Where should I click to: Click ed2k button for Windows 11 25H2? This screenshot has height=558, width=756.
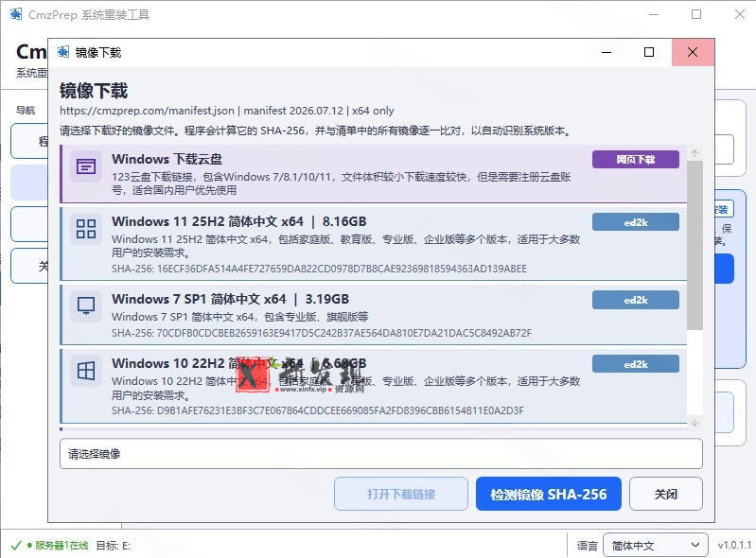coord(636,222)
